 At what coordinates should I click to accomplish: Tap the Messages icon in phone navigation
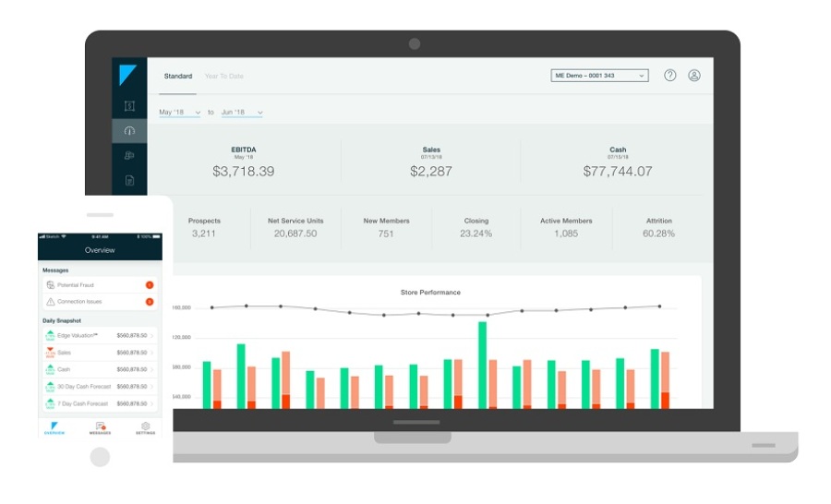pos(100,427)
